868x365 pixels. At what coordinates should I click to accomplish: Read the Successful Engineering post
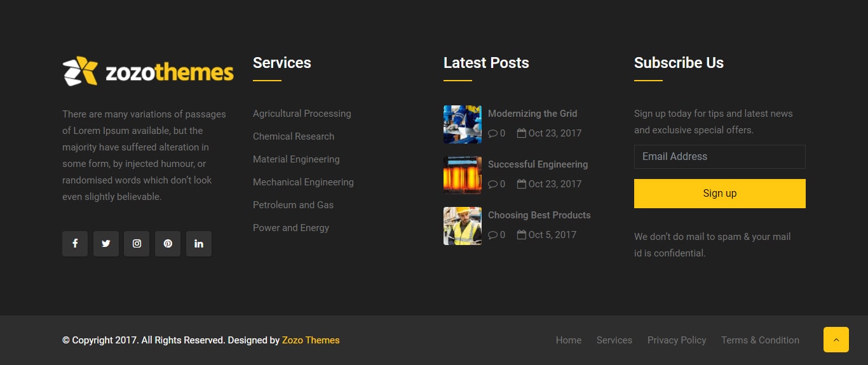pyautogui.click(x=538, y=164)
